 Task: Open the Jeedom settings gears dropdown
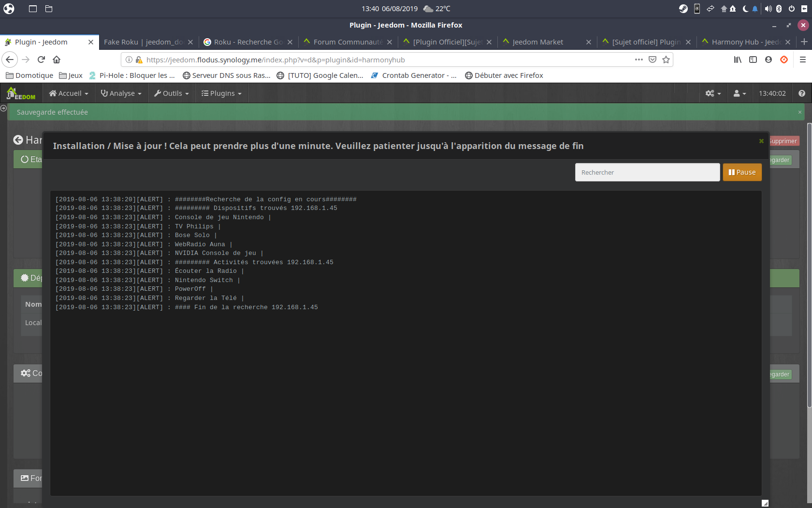click(x=713, y=93)
